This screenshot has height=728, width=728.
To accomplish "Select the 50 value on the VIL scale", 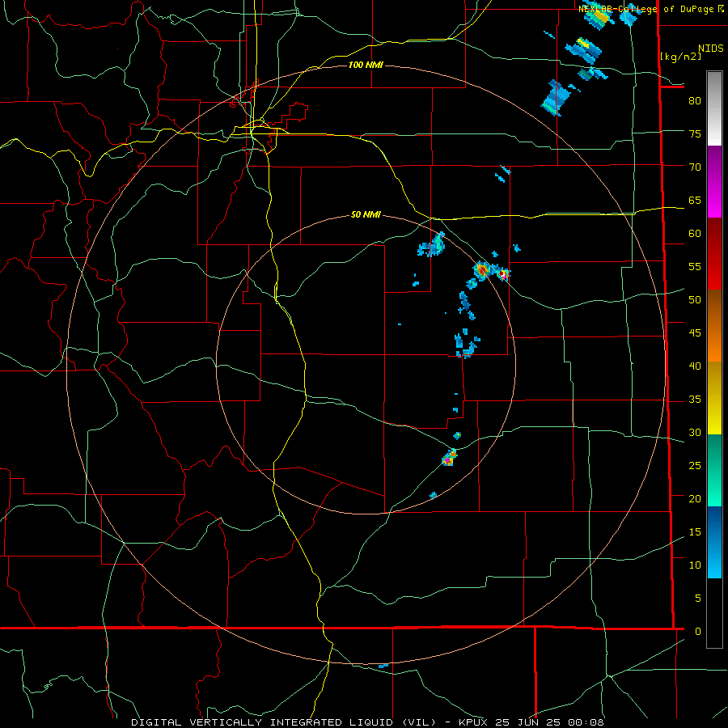I will pos(695,300).
